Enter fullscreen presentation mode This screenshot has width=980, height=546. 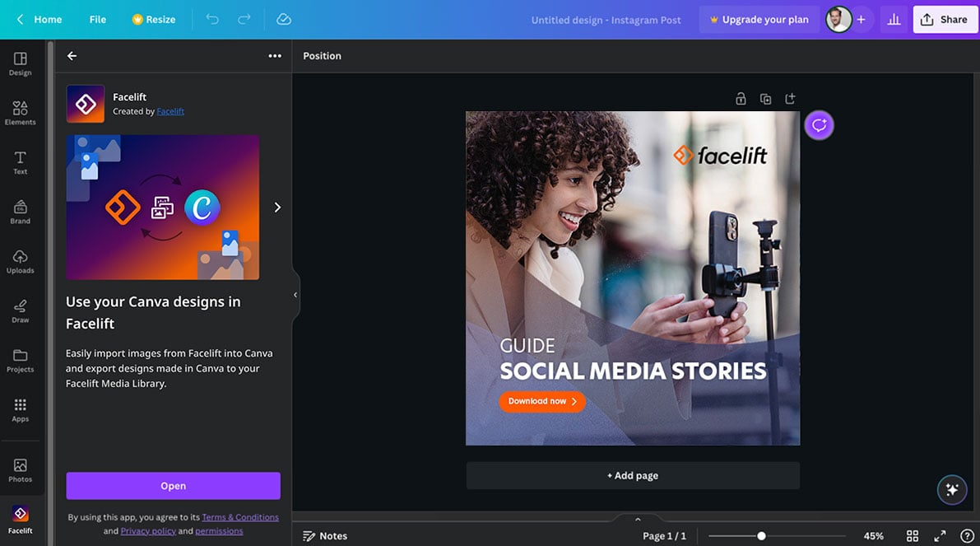coord(941,535)
